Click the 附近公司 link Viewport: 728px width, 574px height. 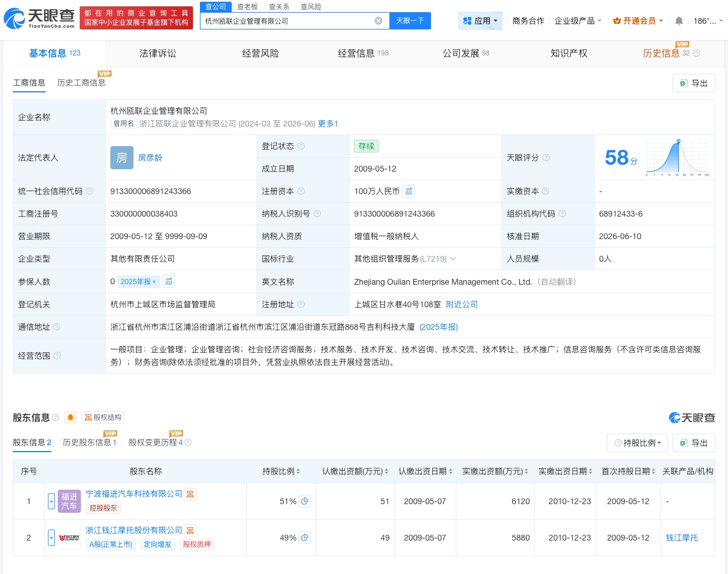pyautogui.click(x=462, y=304)
